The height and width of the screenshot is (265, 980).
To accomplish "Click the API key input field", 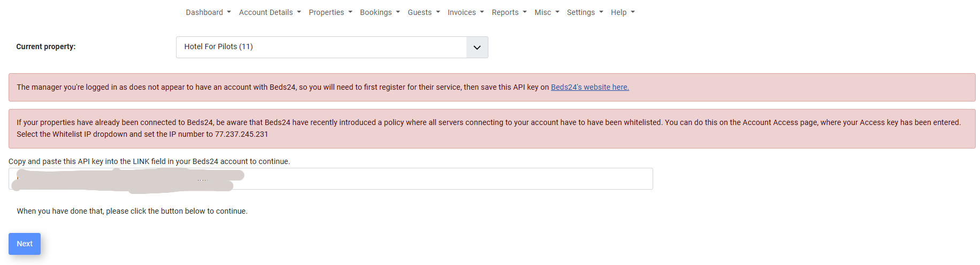I will click(x=331, y=179).
